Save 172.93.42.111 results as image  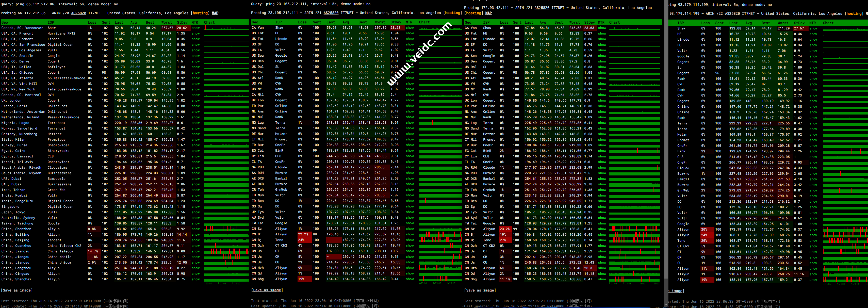tap(480, 290)
